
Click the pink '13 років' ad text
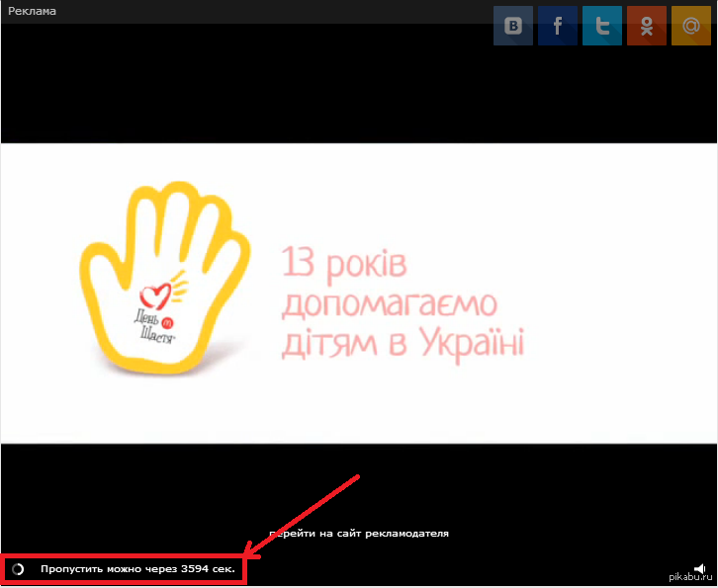tap(343, 264)
